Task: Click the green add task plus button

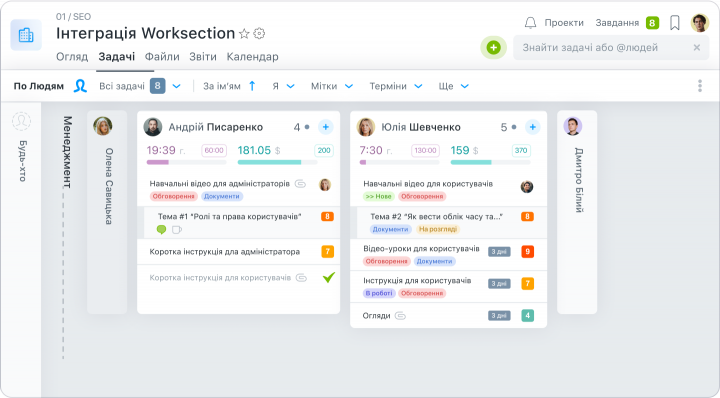Action: 494,47
